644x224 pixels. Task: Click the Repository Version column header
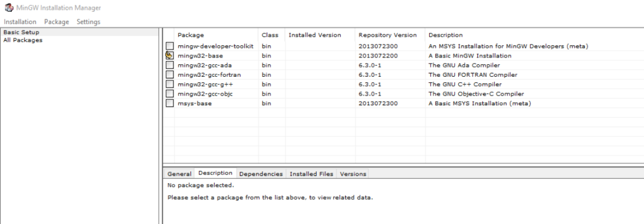387,35
